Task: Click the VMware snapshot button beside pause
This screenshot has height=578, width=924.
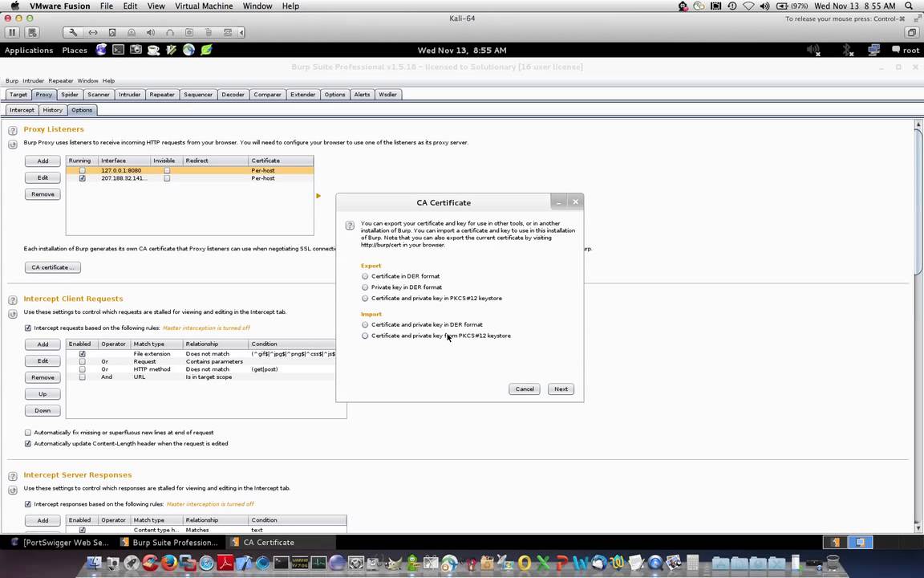Action: [x=32, y=32]
